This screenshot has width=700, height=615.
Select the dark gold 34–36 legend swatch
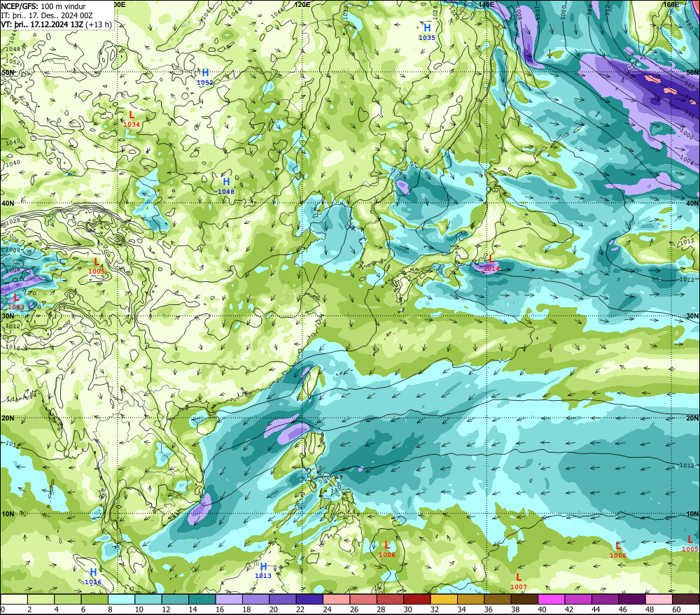[470, 599]
